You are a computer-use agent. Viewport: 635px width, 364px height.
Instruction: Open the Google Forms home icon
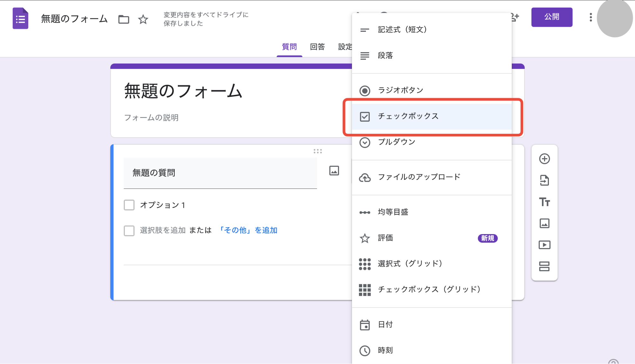click(x=20, y=18)
